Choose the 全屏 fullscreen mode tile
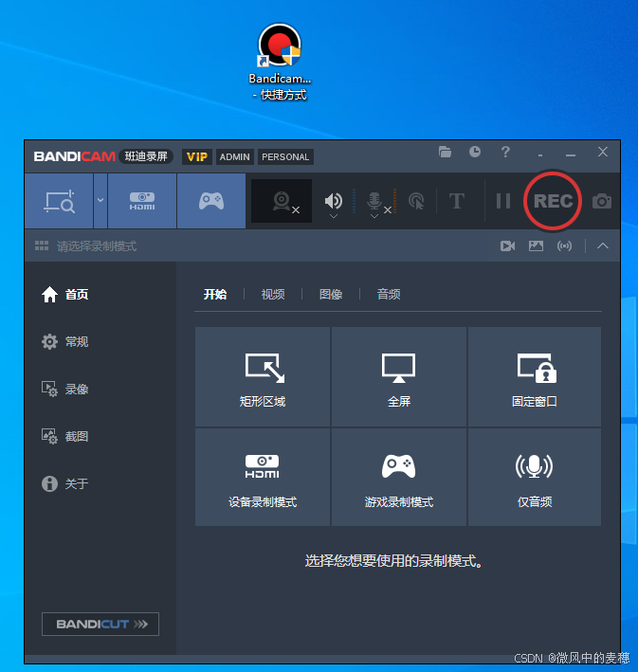Screen dimensions: 638x672 click(x=399, y=376)
